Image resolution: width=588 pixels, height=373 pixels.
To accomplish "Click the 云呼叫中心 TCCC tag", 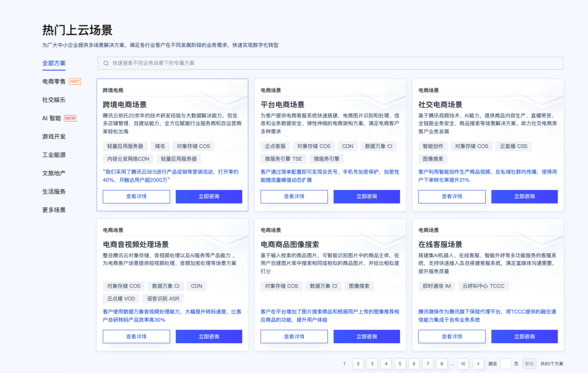I will click(483, 286).
